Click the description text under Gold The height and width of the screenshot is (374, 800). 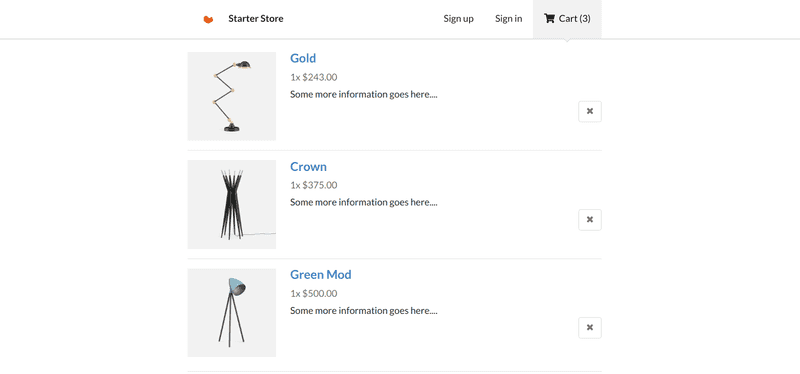click(364, 94)
